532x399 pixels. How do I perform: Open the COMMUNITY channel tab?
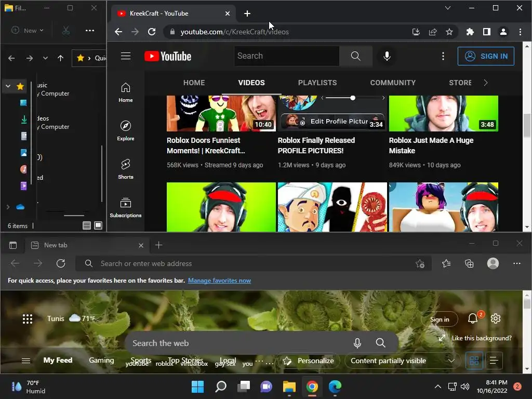[x=393, y=83]
